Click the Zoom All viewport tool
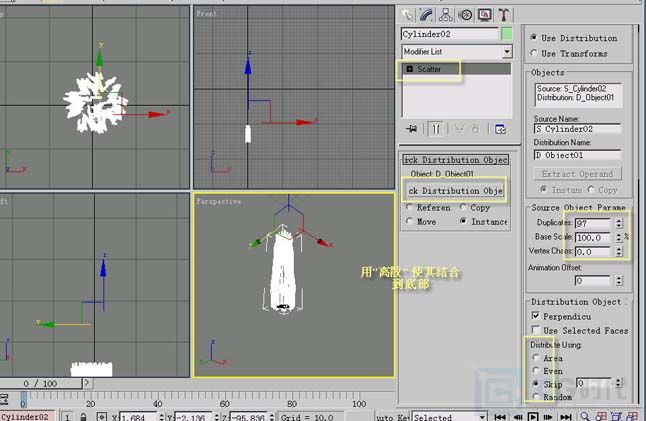Viewport: 646px width, 421px height. [x=601, y=416]
